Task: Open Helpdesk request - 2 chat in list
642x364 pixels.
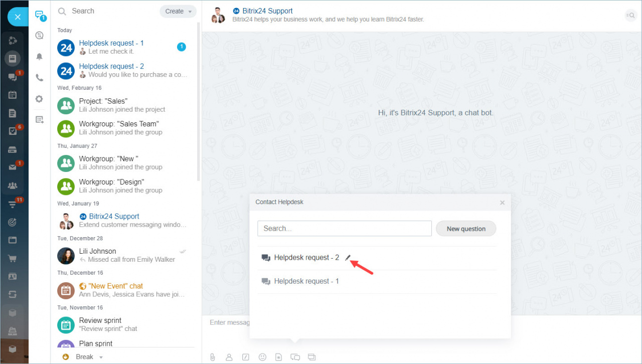Action: click(x=124, y=70)
